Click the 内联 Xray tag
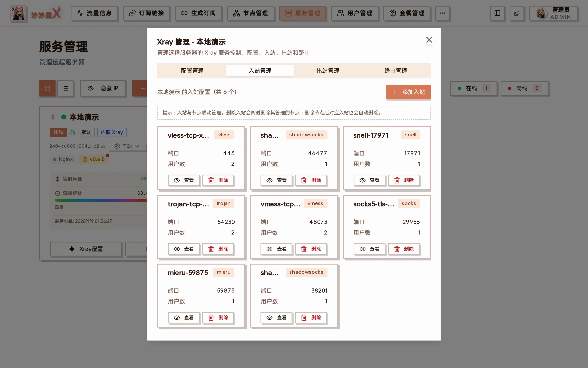 112,132
